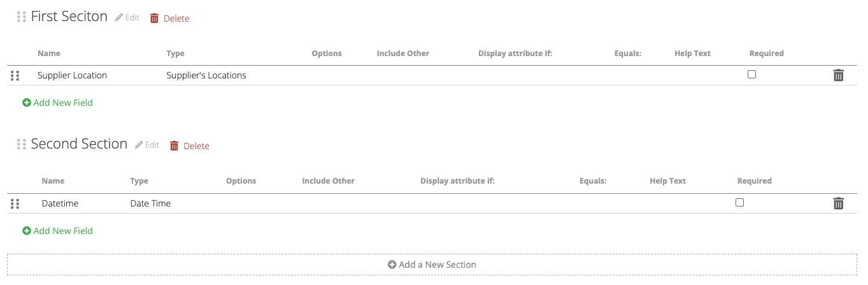Click the red trash icon for First Seciton

[x=154, y=18]
